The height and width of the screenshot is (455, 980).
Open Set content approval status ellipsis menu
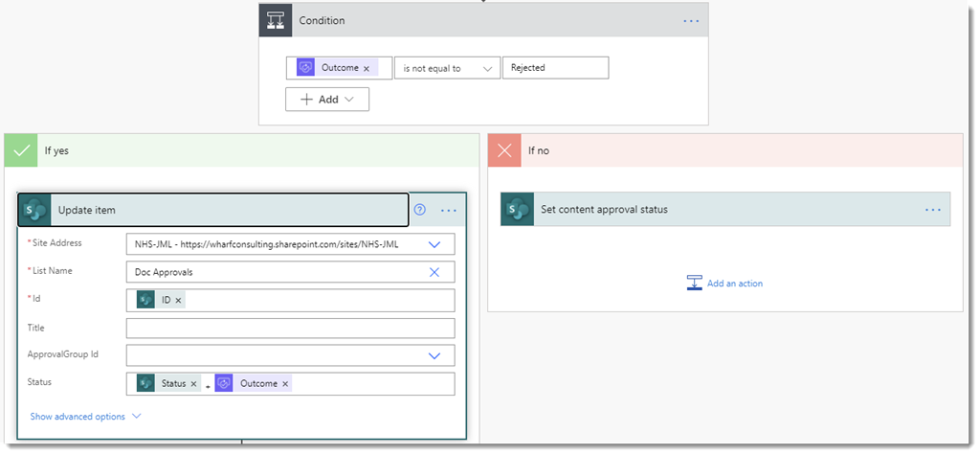(933, 210)
